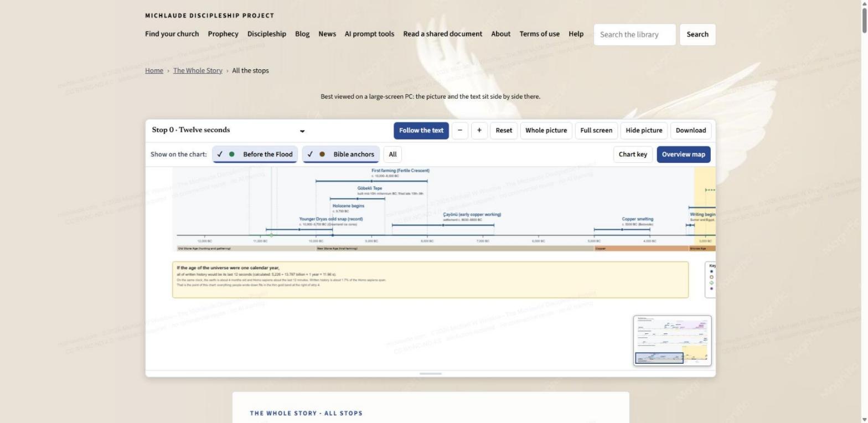Follow The Whole Story breadcrumb link
868x423 pixels.
coord(198,70)
